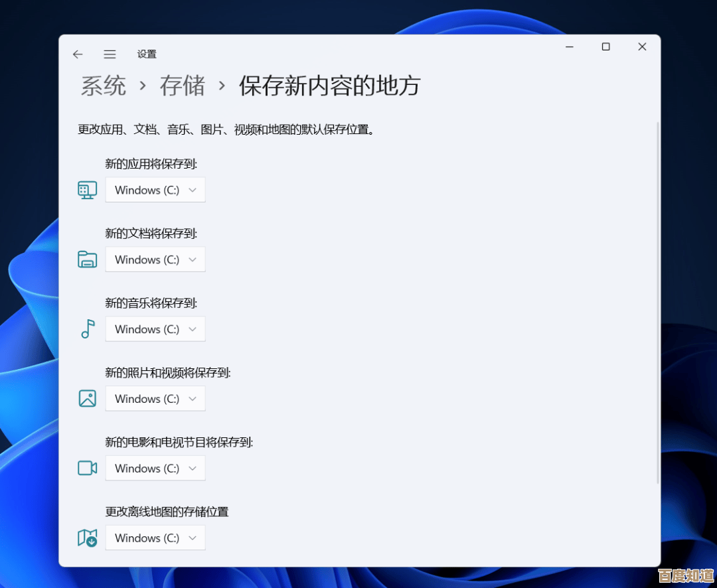Expand offline maps storage location dropdown

pos(155,538)
